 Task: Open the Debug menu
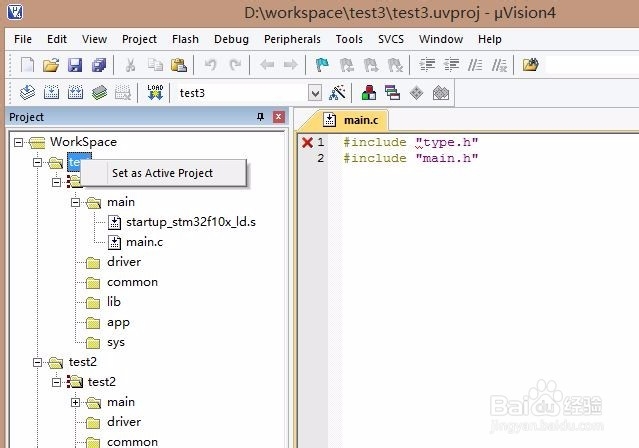231,39
